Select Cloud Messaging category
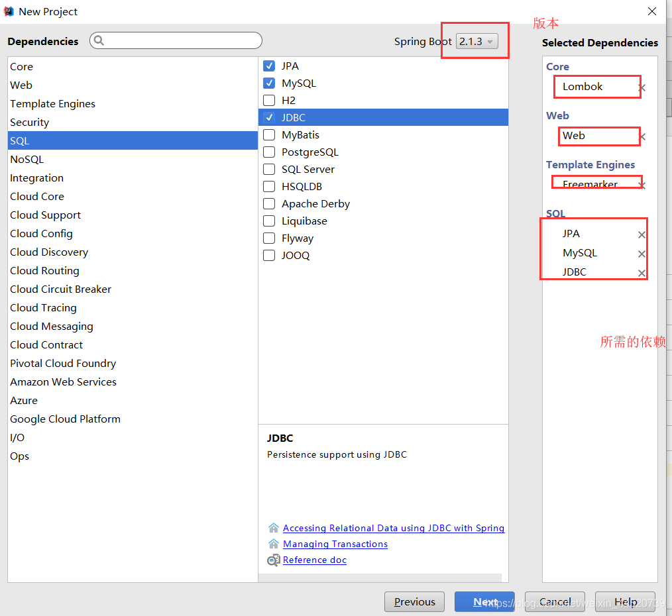 (133, 327)
